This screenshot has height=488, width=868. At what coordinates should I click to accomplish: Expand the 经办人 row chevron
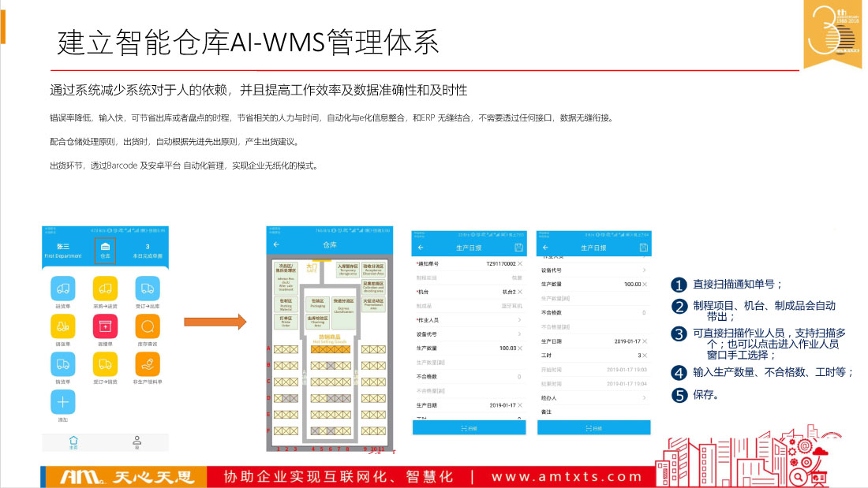(x=644, y=398)
